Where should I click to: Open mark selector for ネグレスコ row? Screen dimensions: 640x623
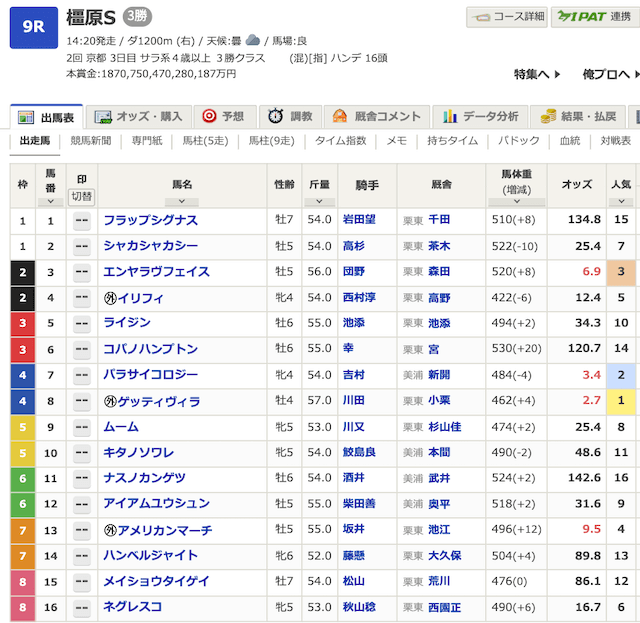point(82,607)
